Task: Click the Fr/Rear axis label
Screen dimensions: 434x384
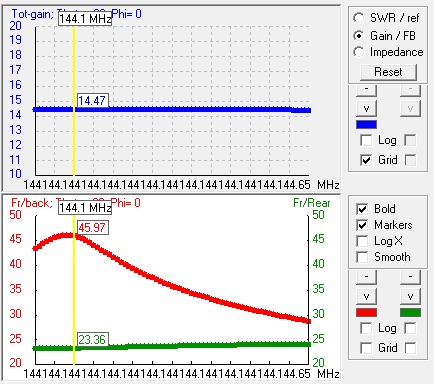Action: (x=312, y=203)
